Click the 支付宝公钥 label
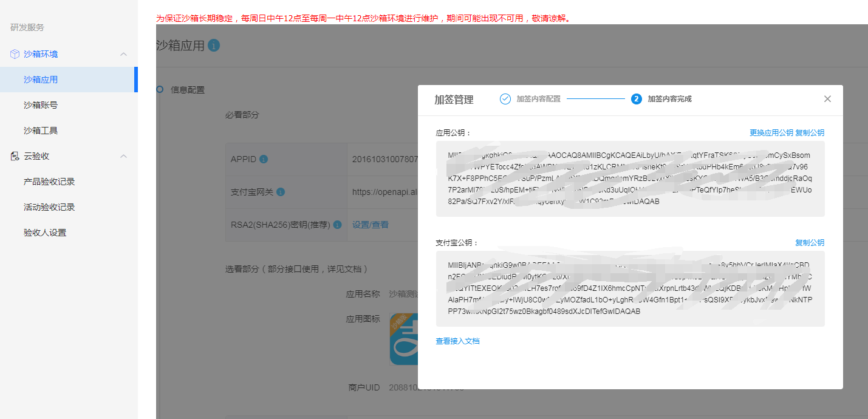 (x=457, y=242)
